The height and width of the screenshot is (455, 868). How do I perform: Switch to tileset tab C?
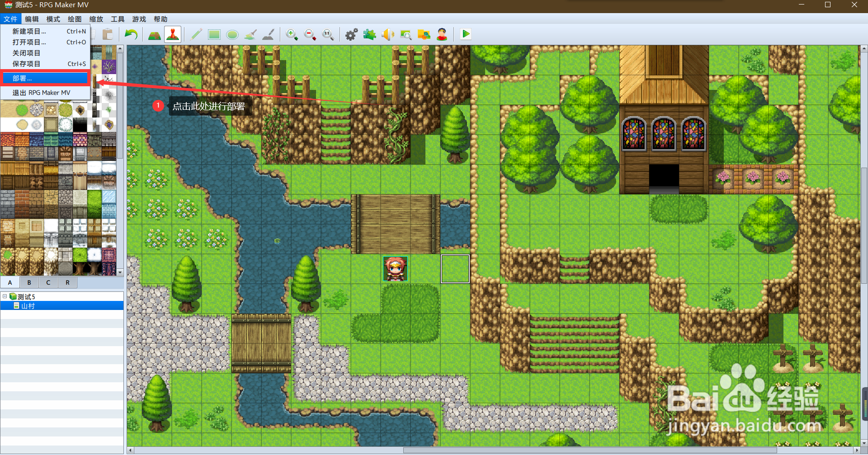[x=48, y=282]
